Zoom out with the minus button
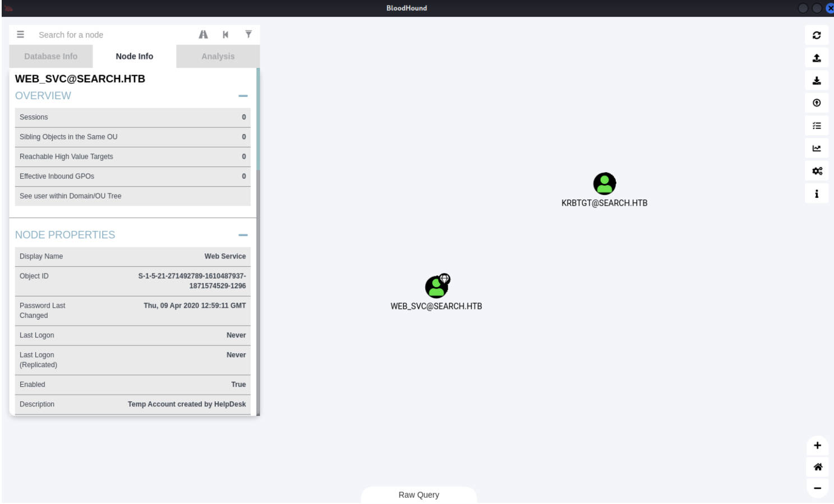 tap(817, 488)
